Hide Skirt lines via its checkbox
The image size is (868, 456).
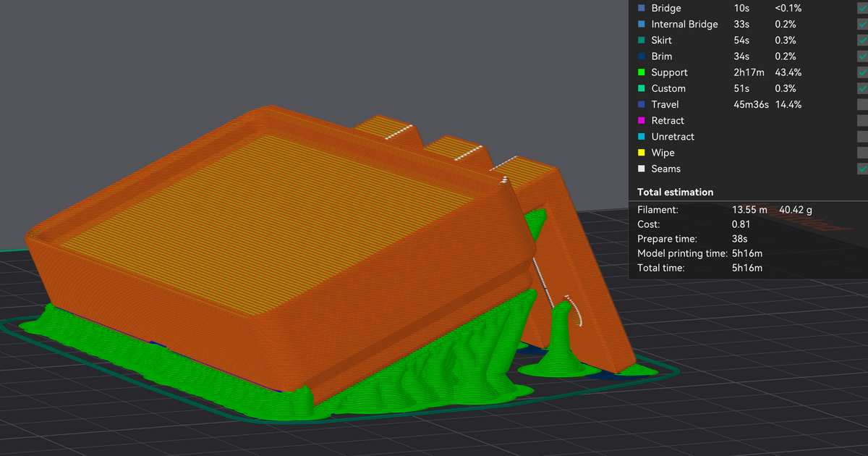pos(862,41)
